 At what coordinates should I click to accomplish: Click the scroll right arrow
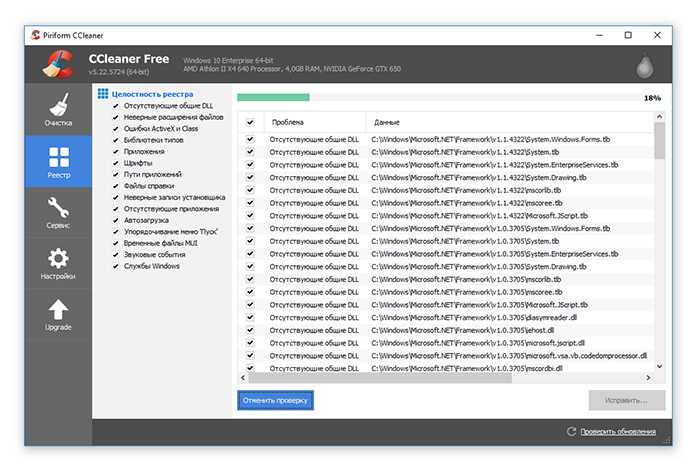[648, 378]
